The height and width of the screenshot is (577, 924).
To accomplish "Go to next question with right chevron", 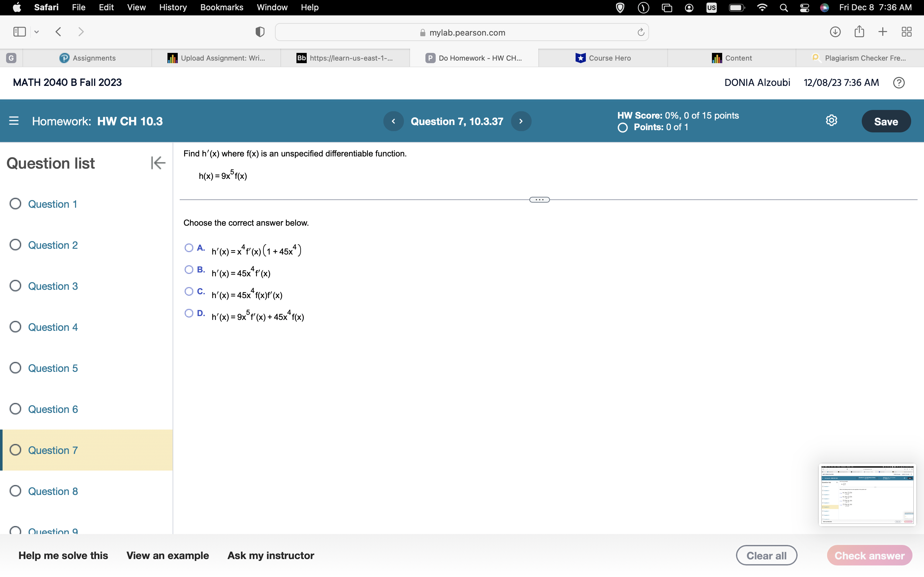I will pyautogui.click(x=521, y=121).
